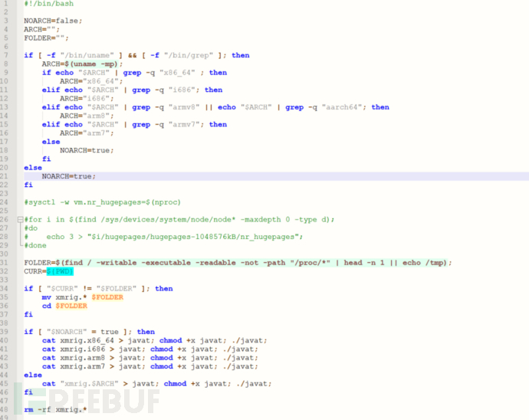Click the line 'ARCH="arm7";'
Image resolution: width=529 pixels, height=420 pixels.
click(x=87, y=133)
